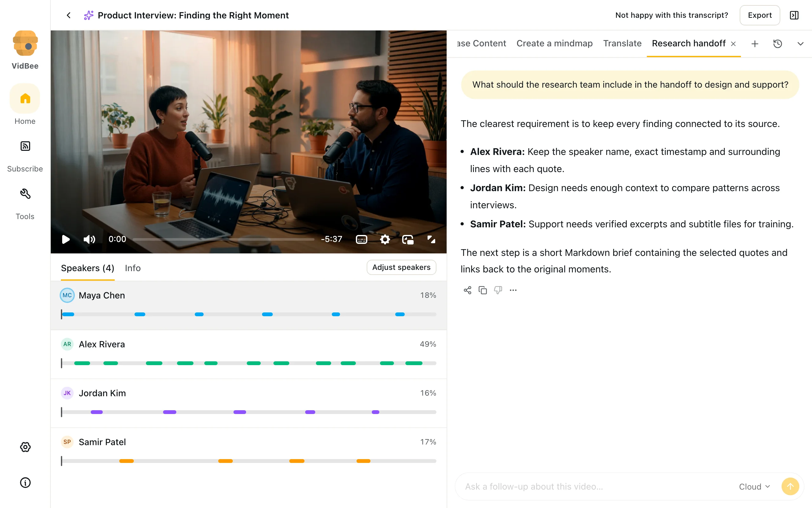Open the video player settings gear

385,239
